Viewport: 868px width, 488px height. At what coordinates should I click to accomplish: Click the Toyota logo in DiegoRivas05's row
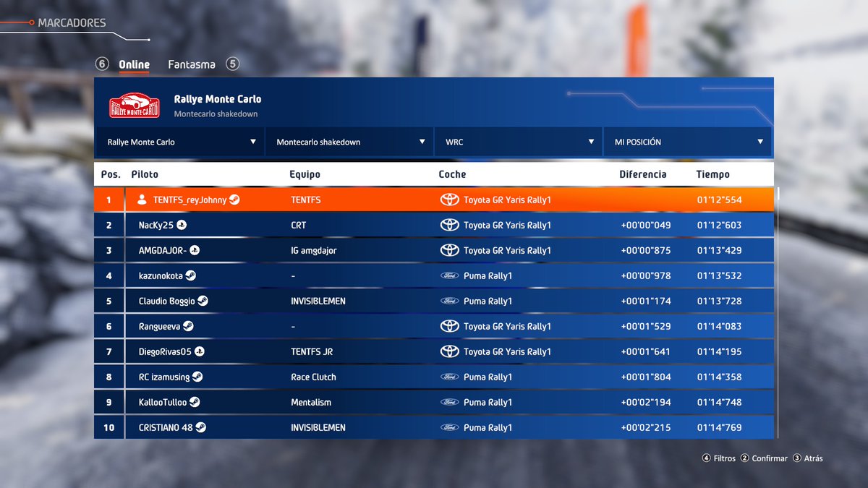(450, 351)
